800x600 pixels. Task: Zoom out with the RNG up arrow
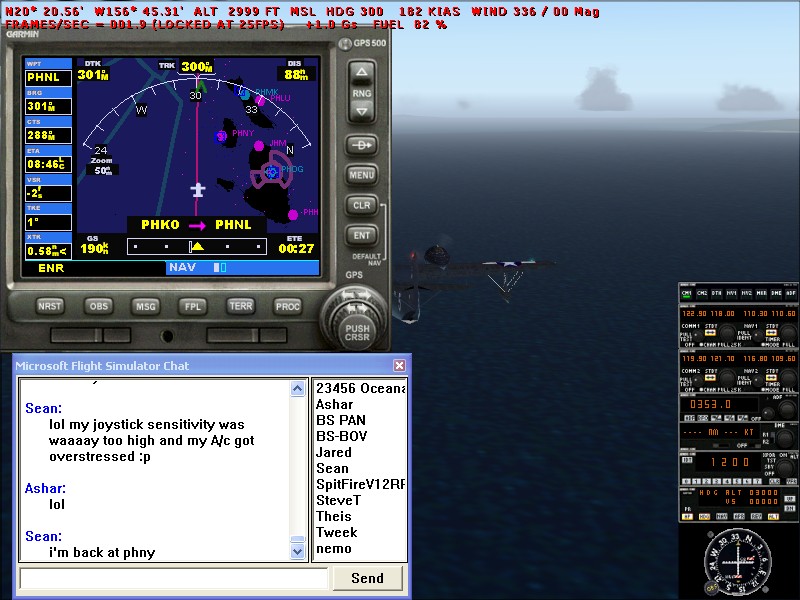click(x=361, y=72)
